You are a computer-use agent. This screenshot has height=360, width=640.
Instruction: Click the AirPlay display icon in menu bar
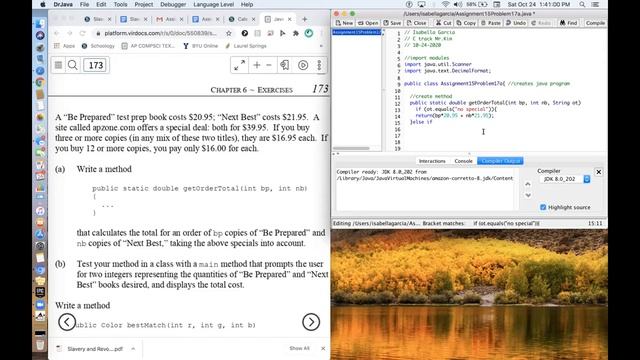(x=421, y=4)
